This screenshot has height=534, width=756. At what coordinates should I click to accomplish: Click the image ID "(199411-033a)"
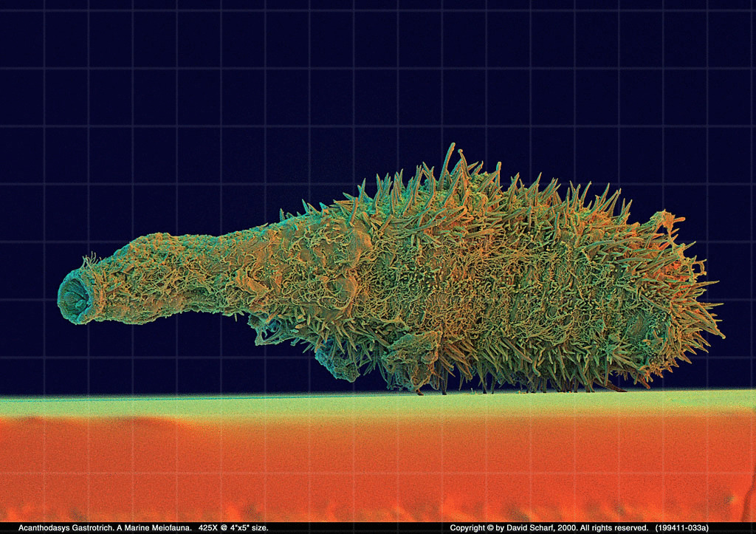pos(681,528)
